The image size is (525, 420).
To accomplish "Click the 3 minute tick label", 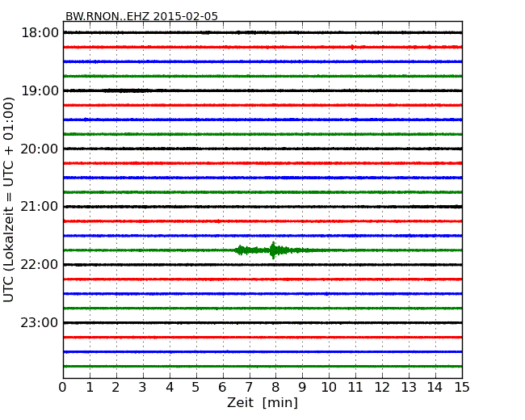I will pos(143,388).
